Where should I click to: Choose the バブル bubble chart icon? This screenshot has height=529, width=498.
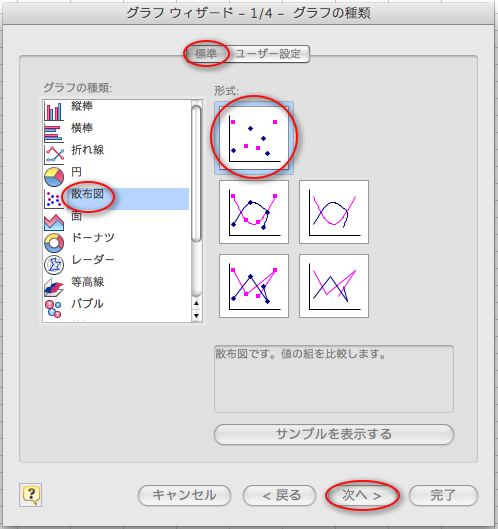click(53, 309)
